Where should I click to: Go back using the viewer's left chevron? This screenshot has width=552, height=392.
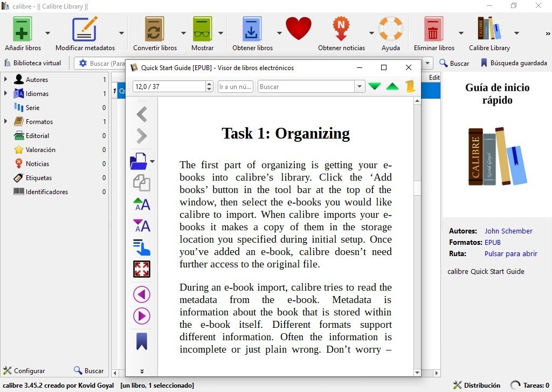(142, 114)
